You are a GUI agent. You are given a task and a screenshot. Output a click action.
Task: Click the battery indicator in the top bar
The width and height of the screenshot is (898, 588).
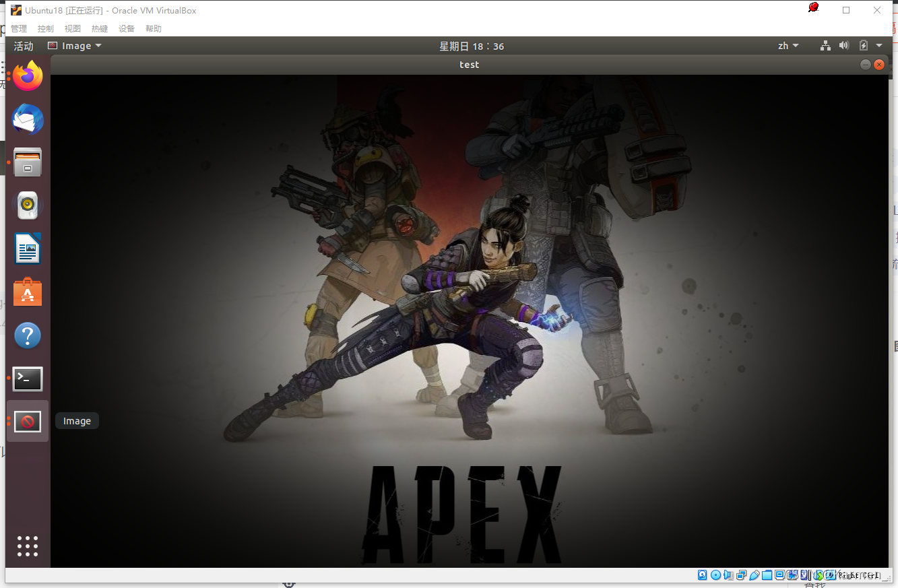pyautogui.click(x=864, y=46)
